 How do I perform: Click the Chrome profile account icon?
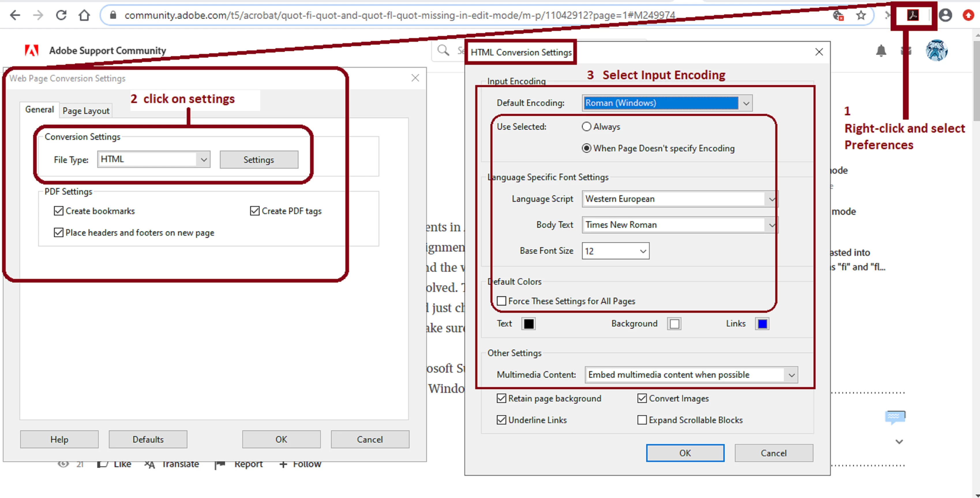(x=945, y=15)
